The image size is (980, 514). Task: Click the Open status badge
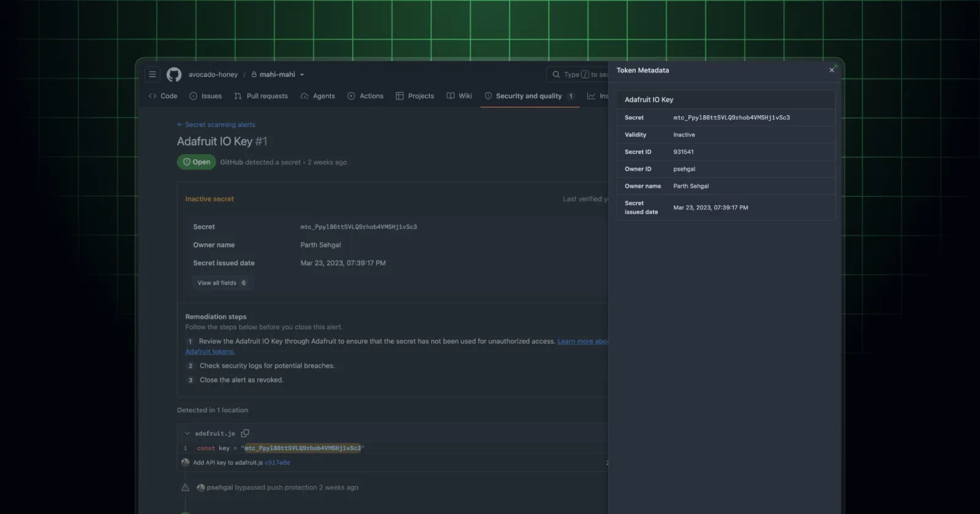click(197, 162)
